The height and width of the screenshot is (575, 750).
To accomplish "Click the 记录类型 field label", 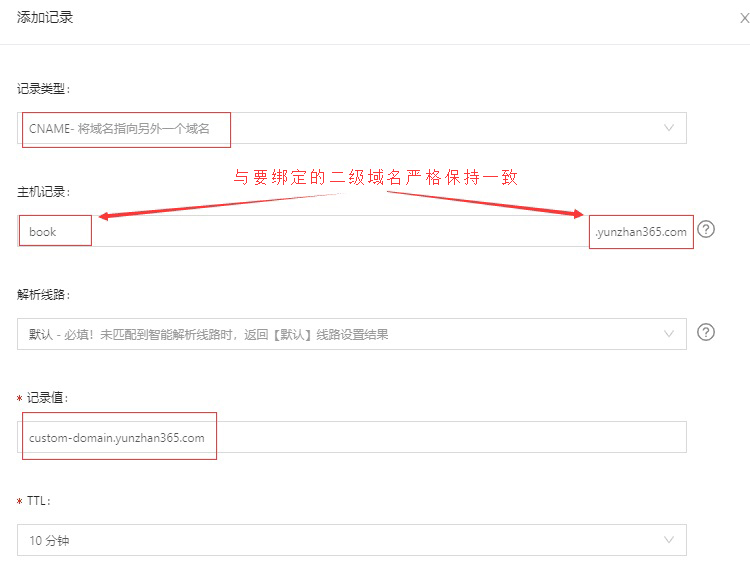I will click(44, 88).
